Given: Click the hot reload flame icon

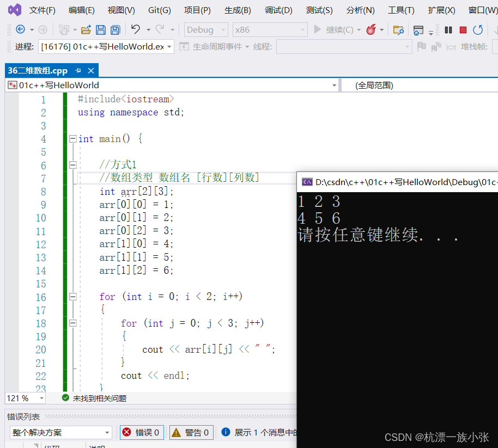Looking at the screenshot, I should point(371,29).
